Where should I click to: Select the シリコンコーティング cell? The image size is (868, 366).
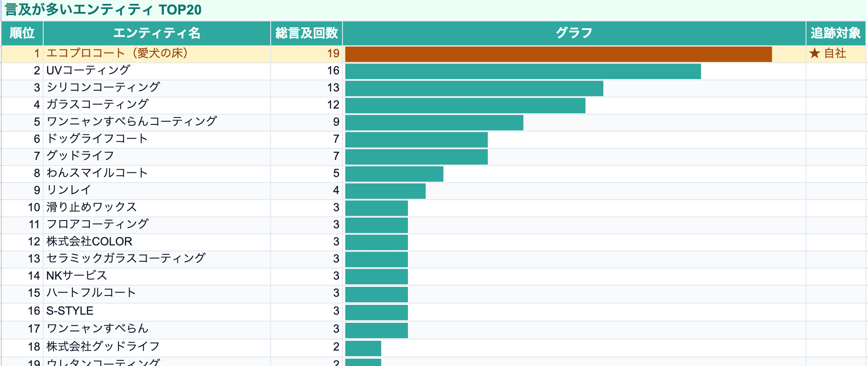tap(157, 88)
